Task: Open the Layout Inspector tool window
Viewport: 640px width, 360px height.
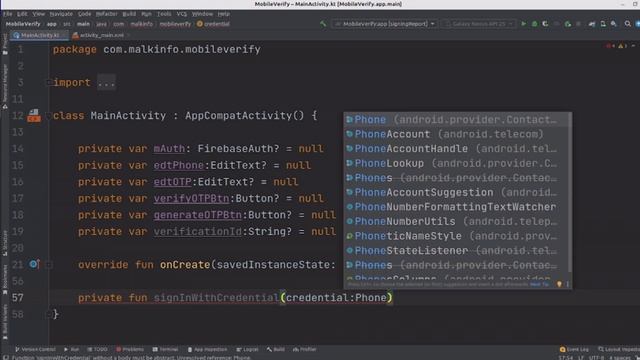Action: [619, 349]
